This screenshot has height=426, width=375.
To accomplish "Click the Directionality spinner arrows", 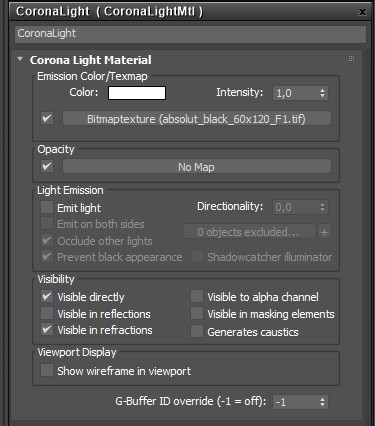I will coord(322,207).
